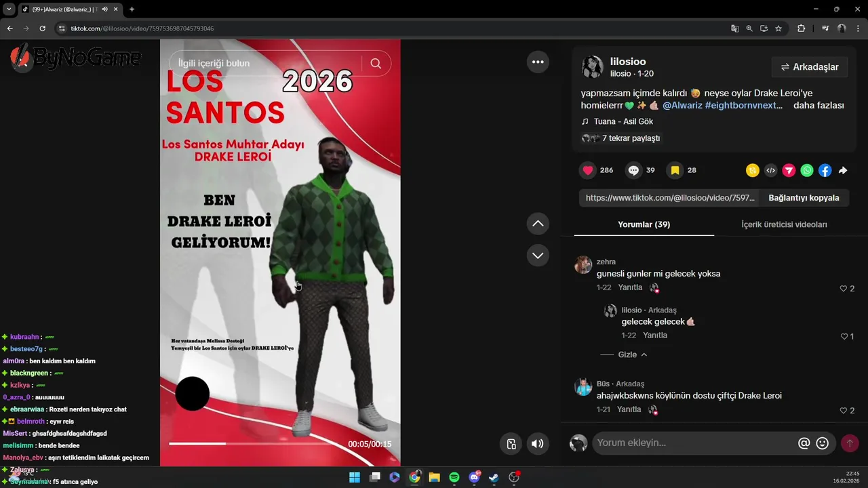Open Chrome extensions puzzle icon
Screen dimensions: 868x488
tap(802, 28)
